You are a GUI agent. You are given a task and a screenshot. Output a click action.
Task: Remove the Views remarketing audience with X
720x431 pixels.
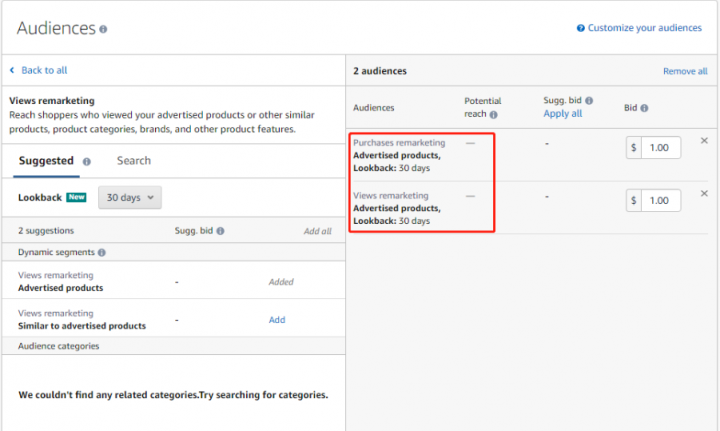tap(704, 193)
